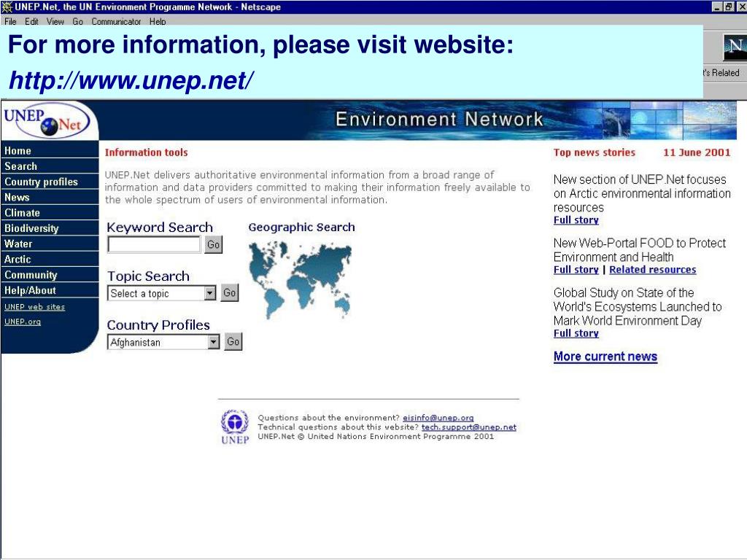Viewport: 747px width, 560px height.
Task: Open the Edit menu
Action: (x=31, y=21)
